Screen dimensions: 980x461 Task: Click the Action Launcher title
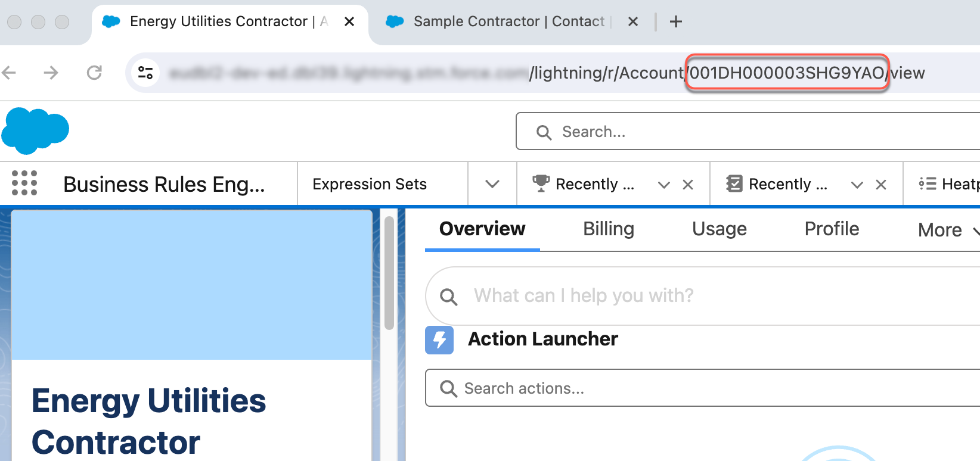[x=543, y=339]
